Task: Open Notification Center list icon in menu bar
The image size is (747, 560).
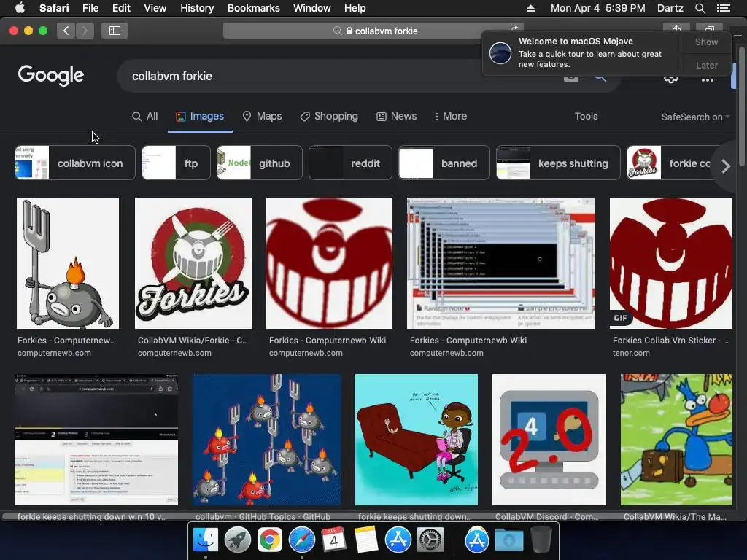Action: [724, 8]
